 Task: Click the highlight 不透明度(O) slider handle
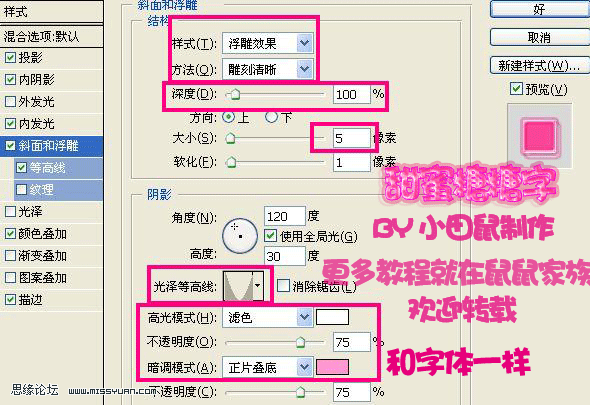pyautogui.click(x=300, y=342)
